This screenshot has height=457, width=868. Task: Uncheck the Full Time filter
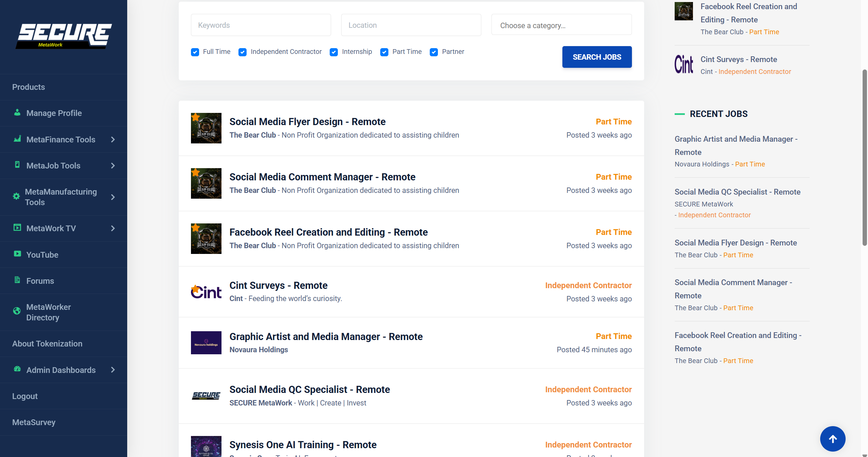[195, 52]
